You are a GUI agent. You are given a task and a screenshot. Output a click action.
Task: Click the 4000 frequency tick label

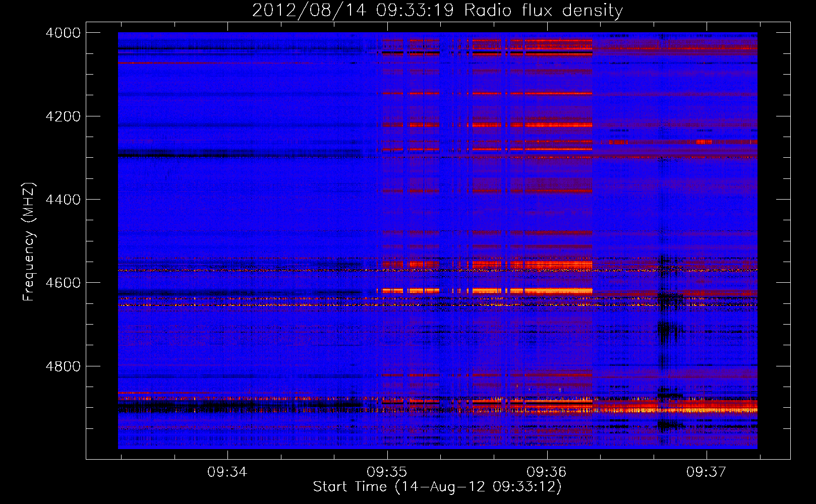[x=63, y=33]
